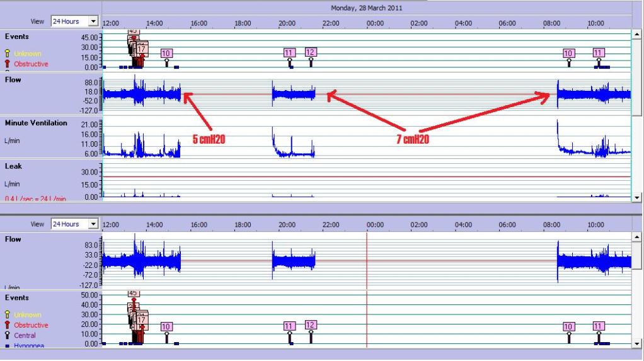Click event marker 11 near 20:00 in bottom graph

pyautogui.click(x=289, y=326)
